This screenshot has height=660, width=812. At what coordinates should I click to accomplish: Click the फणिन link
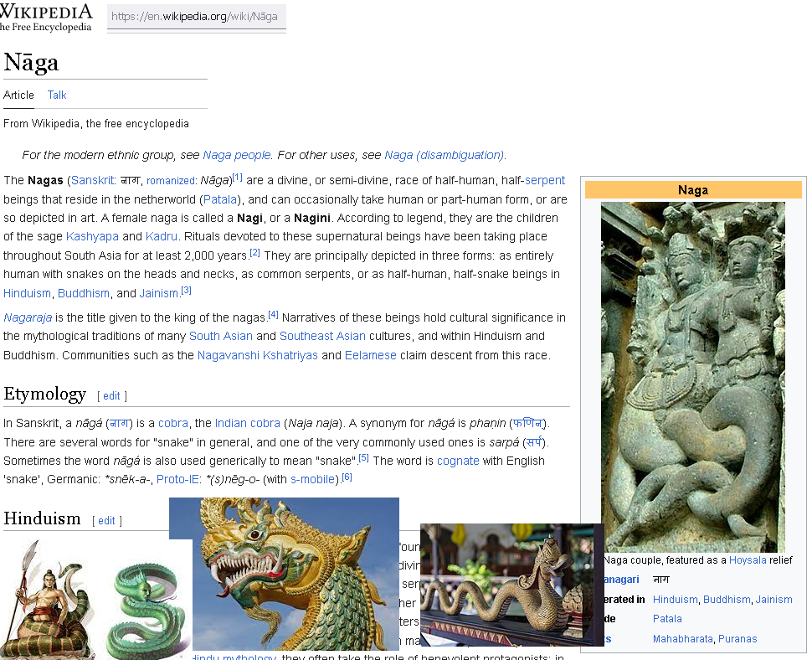527,423
